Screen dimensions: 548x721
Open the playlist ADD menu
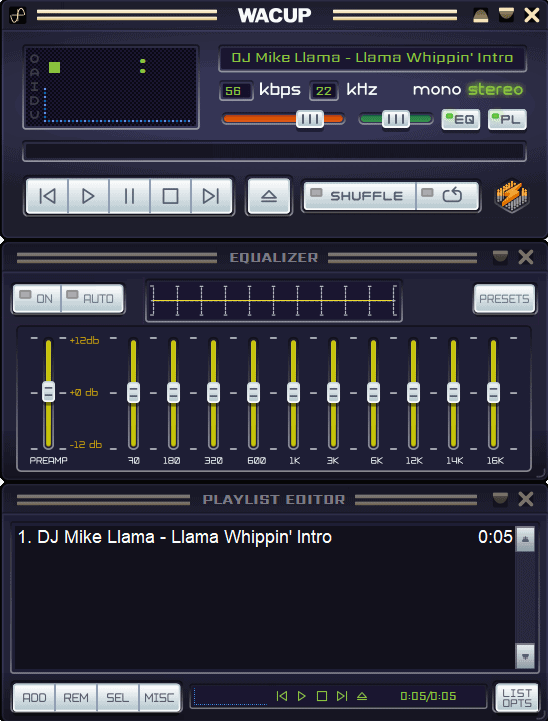[x=34, y=698]
